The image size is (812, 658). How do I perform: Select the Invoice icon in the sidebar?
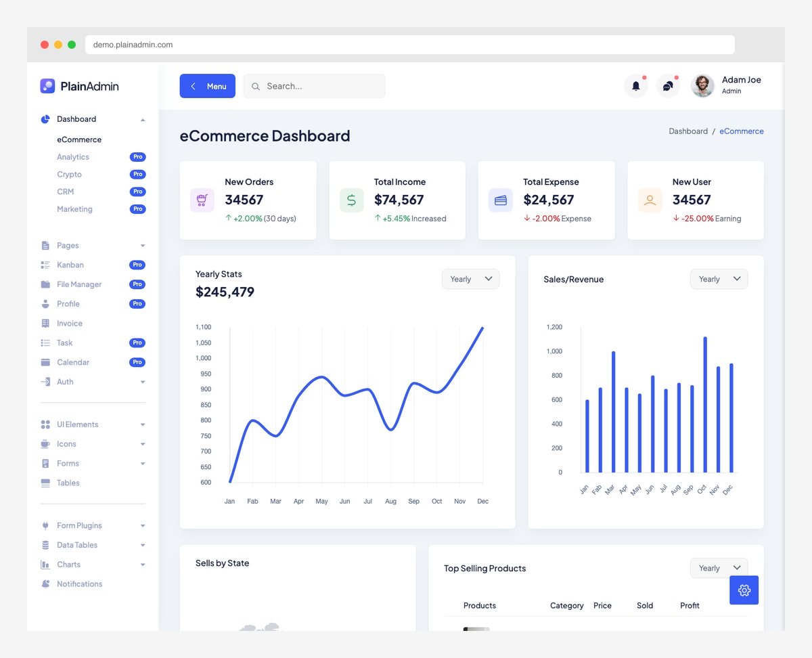(46, 323)
